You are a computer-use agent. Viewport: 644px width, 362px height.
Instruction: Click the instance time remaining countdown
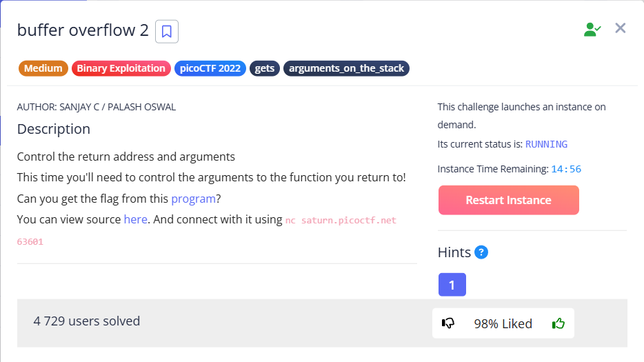click(565, 169)
